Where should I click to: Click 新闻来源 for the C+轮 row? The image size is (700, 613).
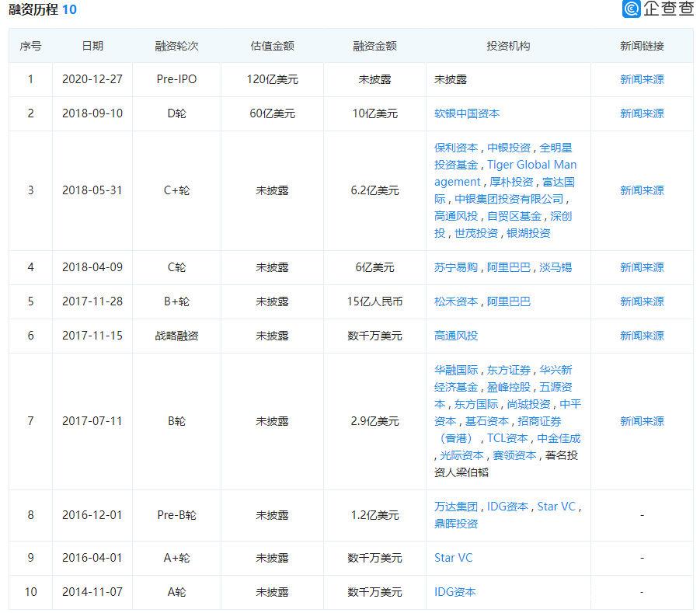tap(642, 190)
